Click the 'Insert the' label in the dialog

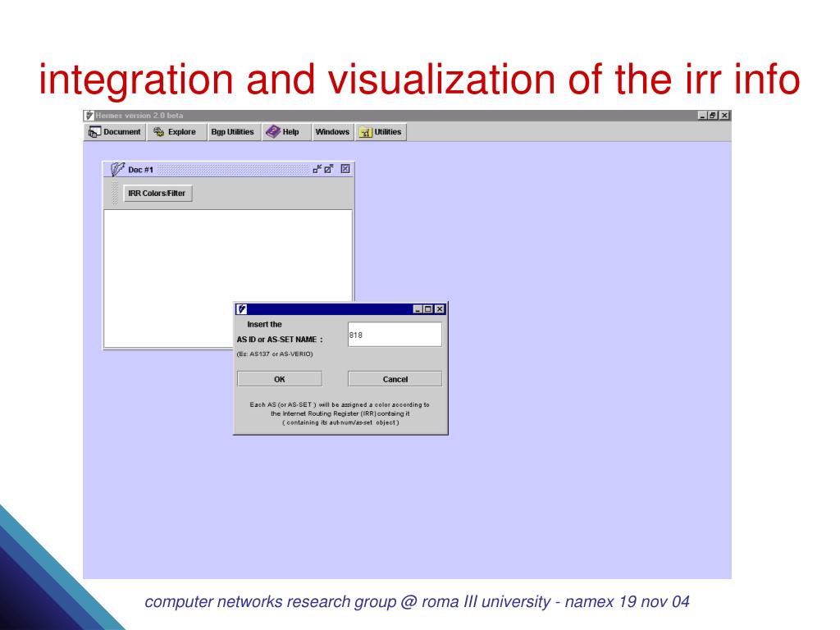264,325
